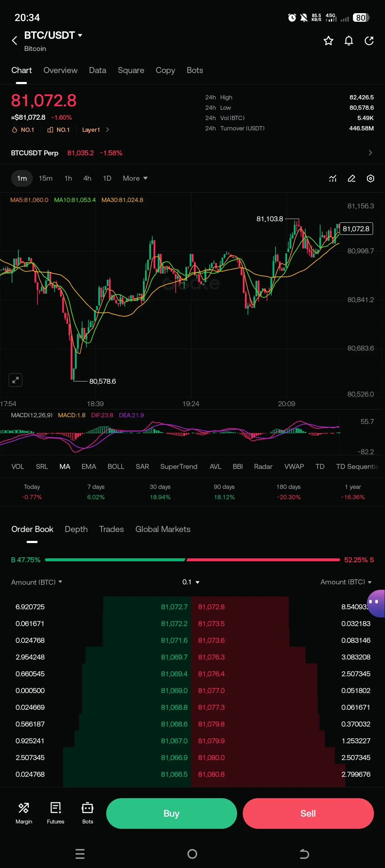385x868 pixels.
Task: Toggle the MA indicator
Action: pos(65,466)
